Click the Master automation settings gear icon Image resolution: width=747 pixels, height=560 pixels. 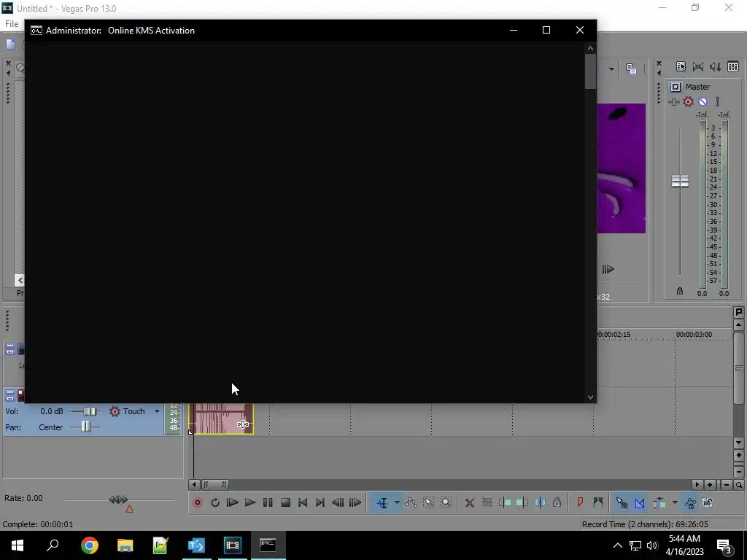pyautogui.click(x=688, y=101)
